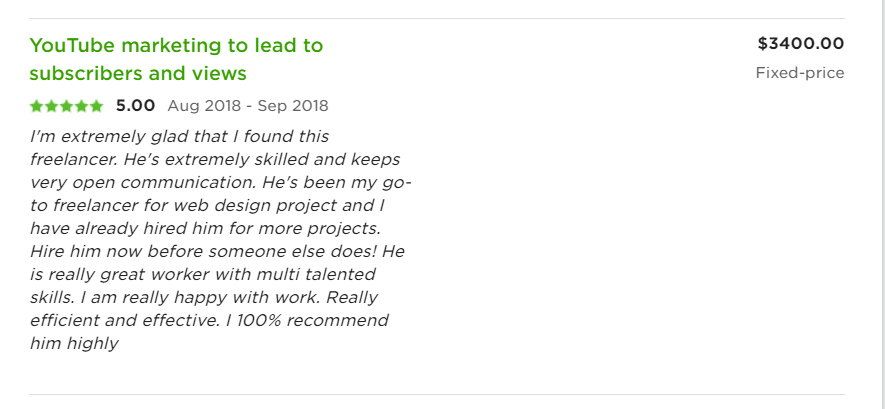Click the fourth green rating star
This screenshot has height=409, width=885.
(81, 106)
